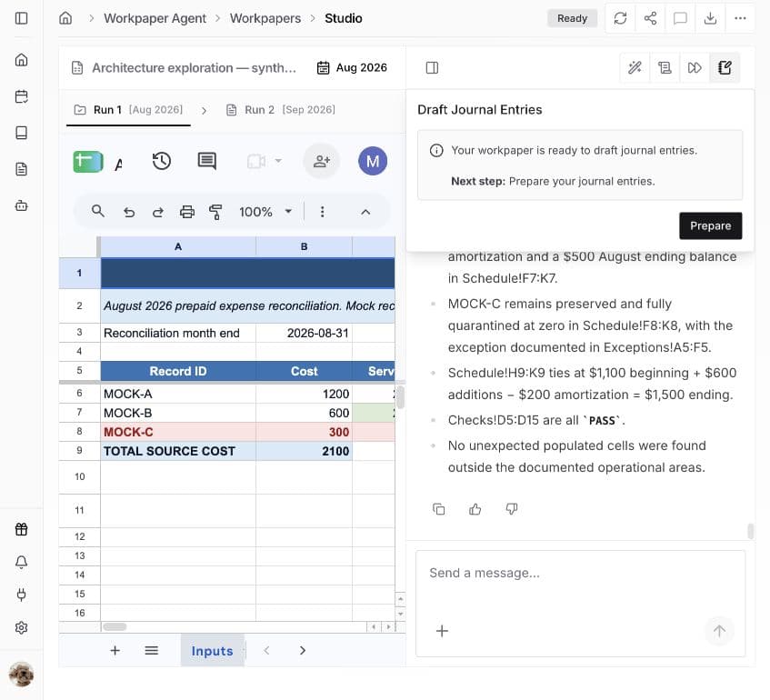This screenshot has height=700, width=770.
Task: Navigate to Workpapers breadcrumb
Action: coord(265,18)
